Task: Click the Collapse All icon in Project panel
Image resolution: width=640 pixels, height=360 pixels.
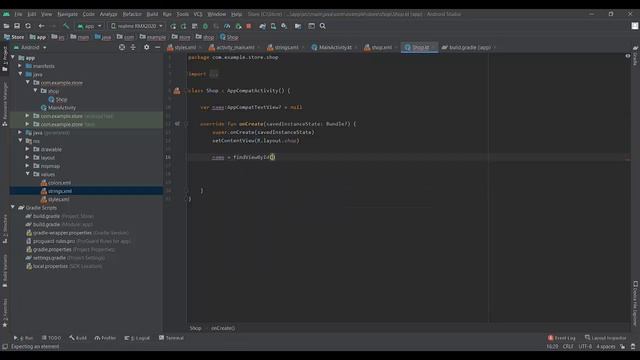Action: click(x=133, y=47)
